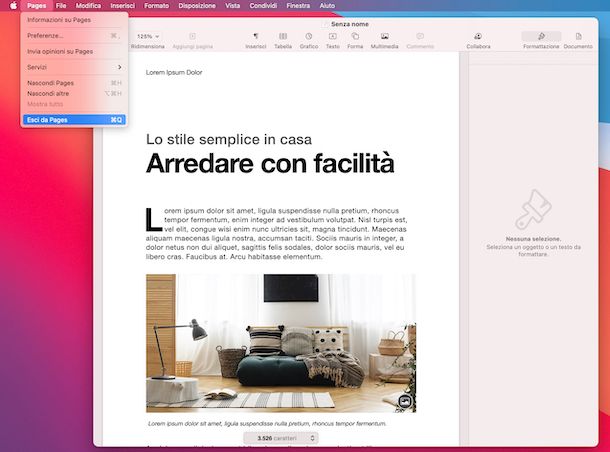Click the header text Lorem Ipsum Dolor
Image resolution: width=610 pixels, height=452 pixels.
(x=174, y=72)
